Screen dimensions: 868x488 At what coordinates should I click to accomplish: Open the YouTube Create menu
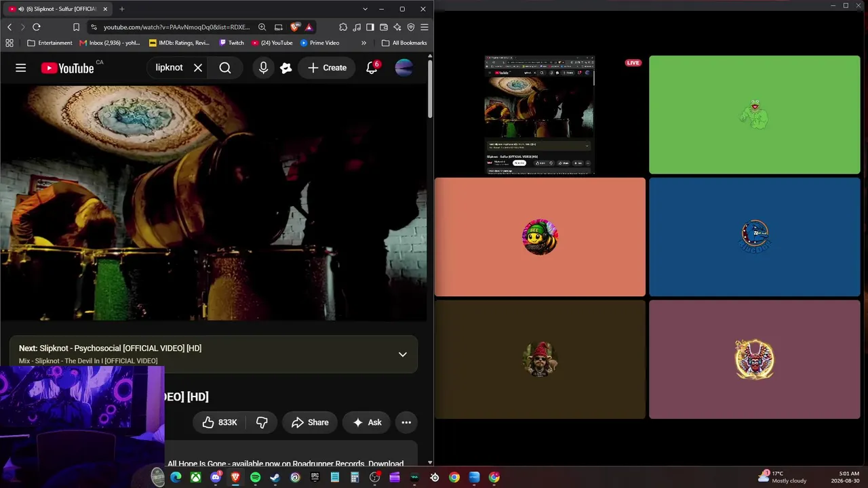(x=327, y=68)
